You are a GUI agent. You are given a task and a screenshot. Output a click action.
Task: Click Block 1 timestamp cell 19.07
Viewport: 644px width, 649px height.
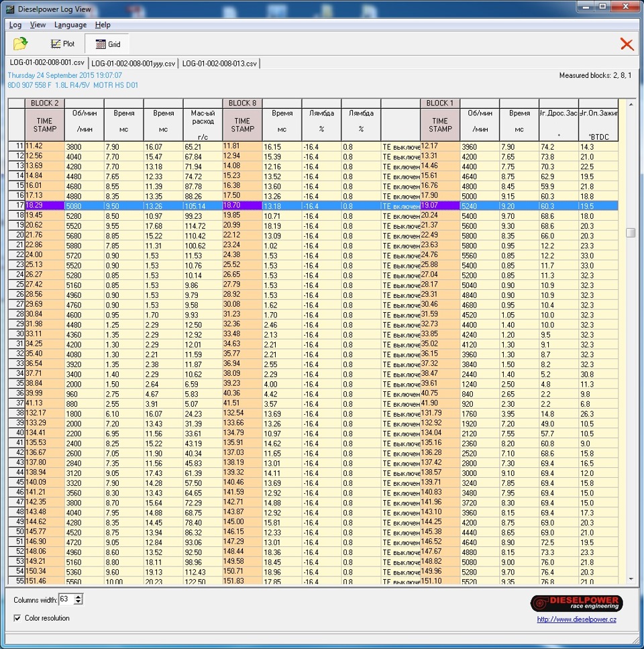click(440, 205)
